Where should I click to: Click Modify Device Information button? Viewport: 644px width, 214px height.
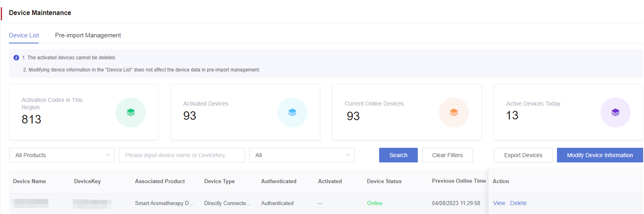[x=600, y=155]
